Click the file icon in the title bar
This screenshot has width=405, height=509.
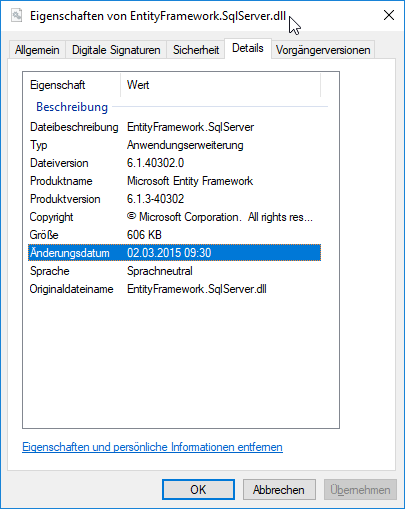(16, 15)
